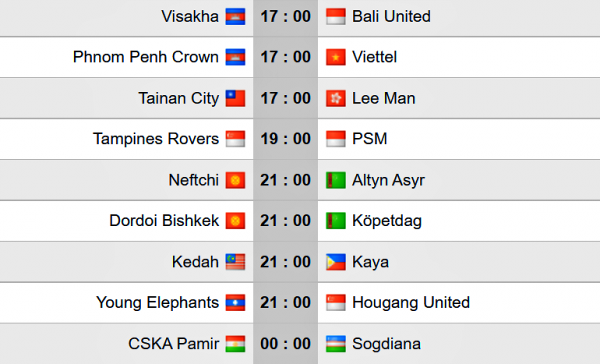Click the 19 : 00 kickoff time for PSM match
The image size is (600, 364).
coord(285,138)
